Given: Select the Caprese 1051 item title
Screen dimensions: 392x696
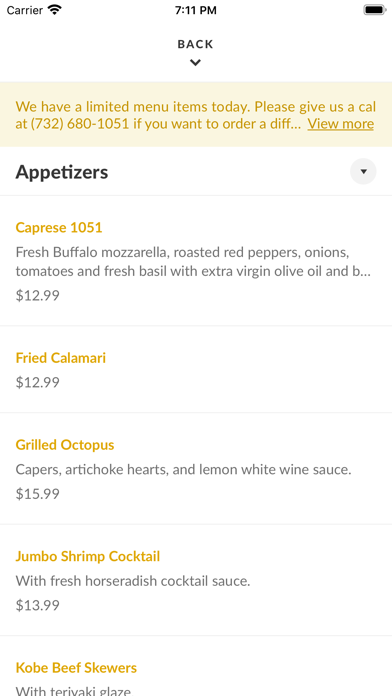Looking at the screenshot, I should [59, 228].
